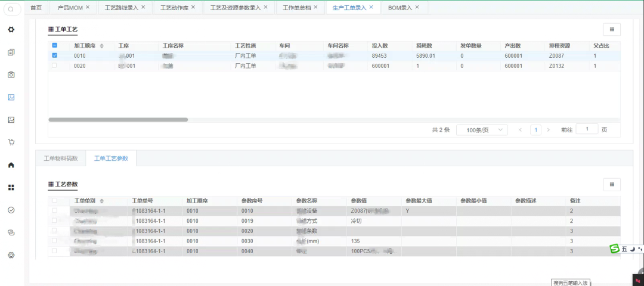This screenshot has width=644, height=286.
Task: Close the 产品MOM tab
Action: (x=88, y=7)
